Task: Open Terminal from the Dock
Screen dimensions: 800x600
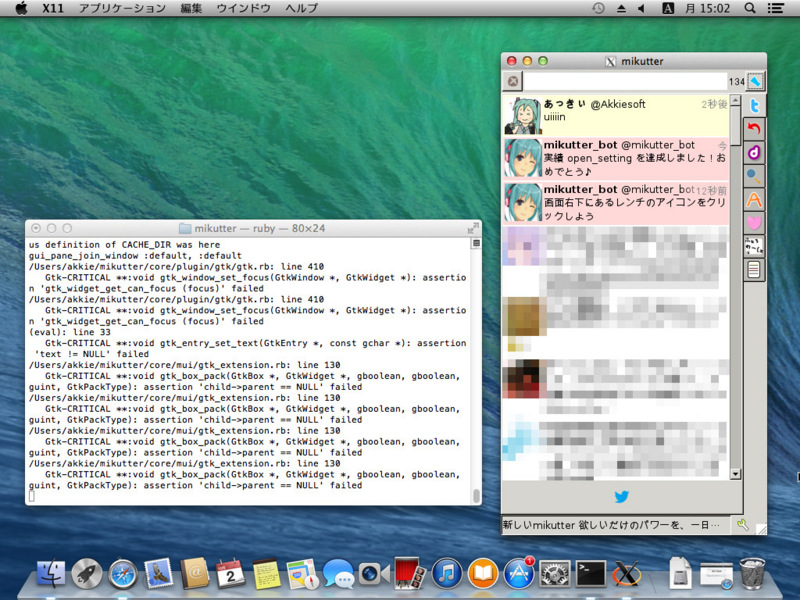Action: tap(591, 573)
